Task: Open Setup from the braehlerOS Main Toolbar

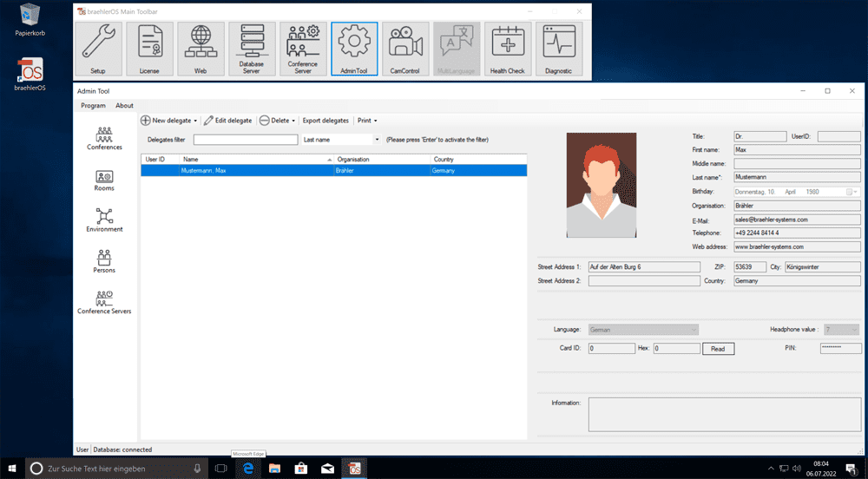Action: click(99, 49)
